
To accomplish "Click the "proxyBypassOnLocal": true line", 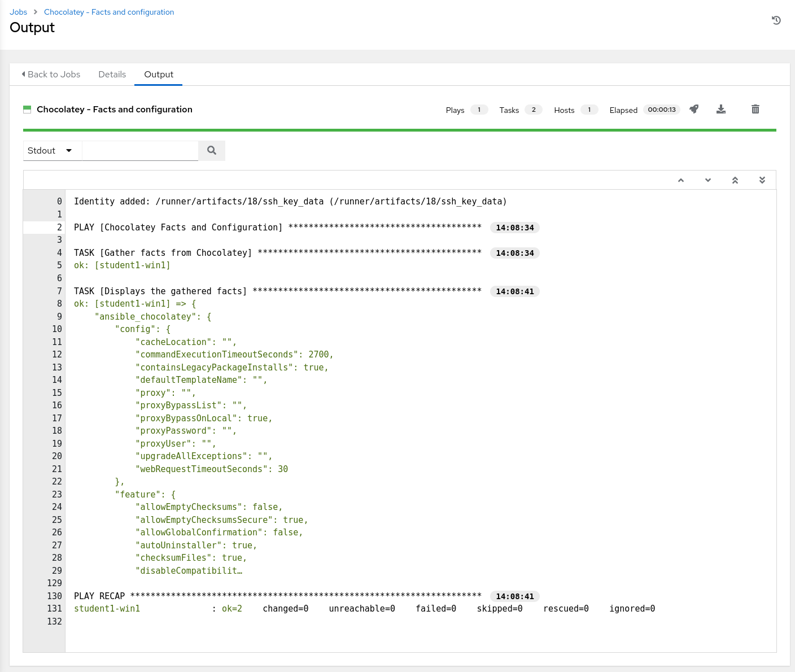I will (204, 418).
